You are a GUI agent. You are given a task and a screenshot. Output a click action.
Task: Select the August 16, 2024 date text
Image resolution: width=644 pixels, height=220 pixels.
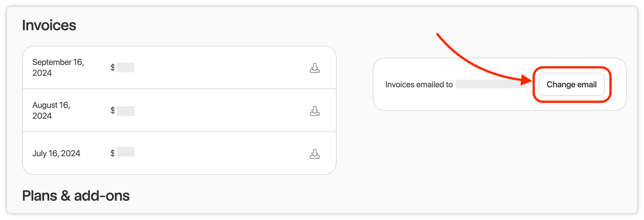point(51,110)
